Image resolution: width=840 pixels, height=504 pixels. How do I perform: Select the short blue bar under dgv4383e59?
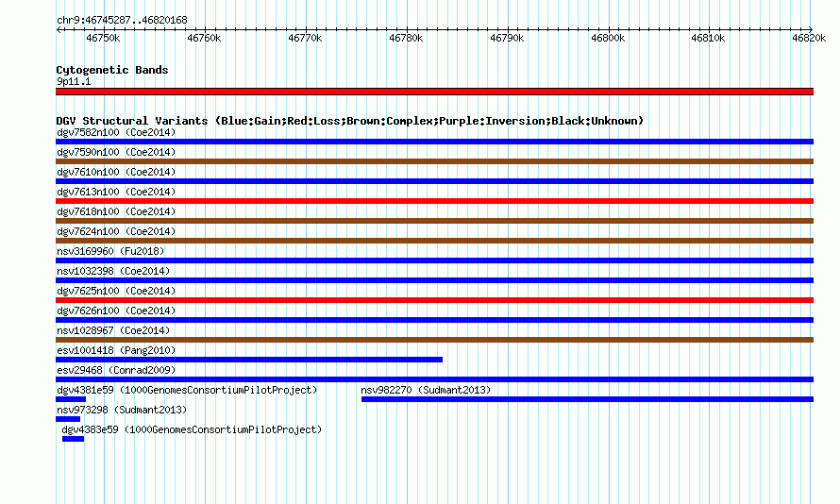(73, 439)
